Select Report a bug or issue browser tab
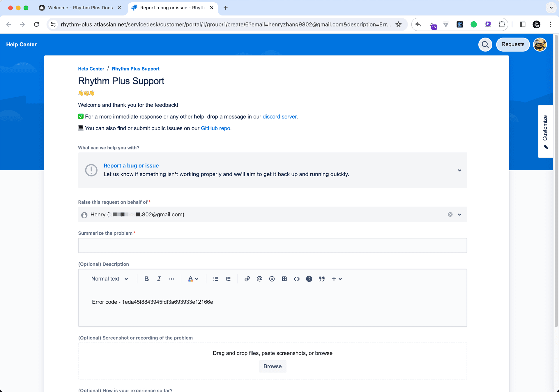This screenshot has width=559, height=392. pos(172,8)
